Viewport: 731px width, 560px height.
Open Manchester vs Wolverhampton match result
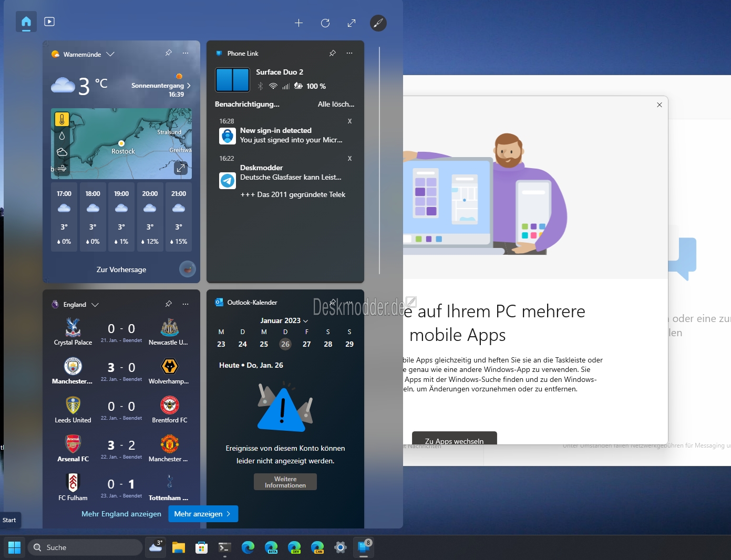click(121, 370)
